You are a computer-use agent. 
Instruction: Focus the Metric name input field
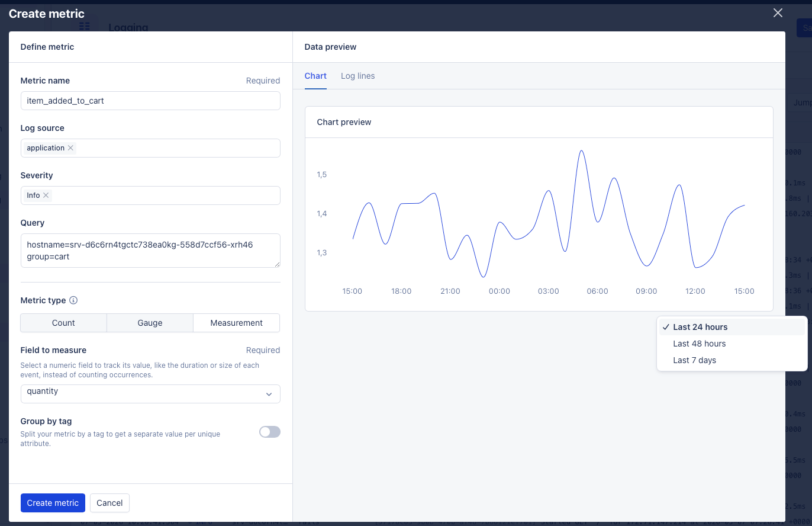150,101
